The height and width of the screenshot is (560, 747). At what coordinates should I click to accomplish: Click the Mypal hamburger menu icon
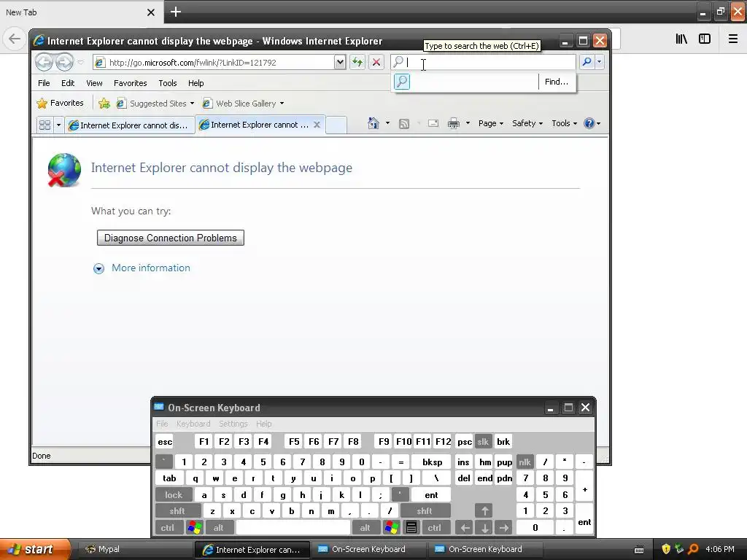[x=732, y=39]
